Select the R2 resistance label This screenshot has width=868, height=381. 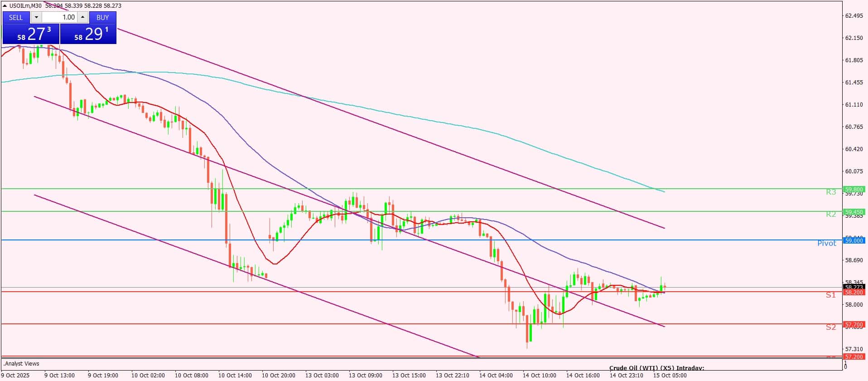point(831,214)
